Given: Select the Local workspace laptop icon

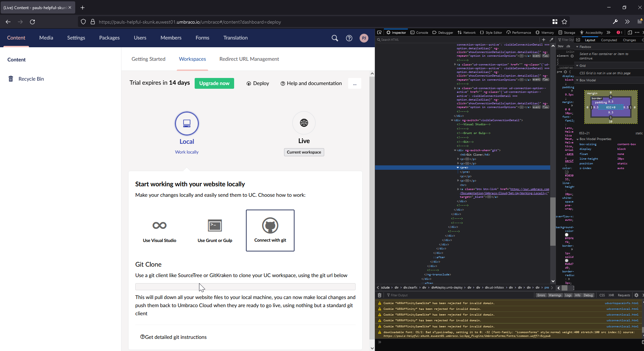Looking at the screenshot, I should tap(187, 123).
